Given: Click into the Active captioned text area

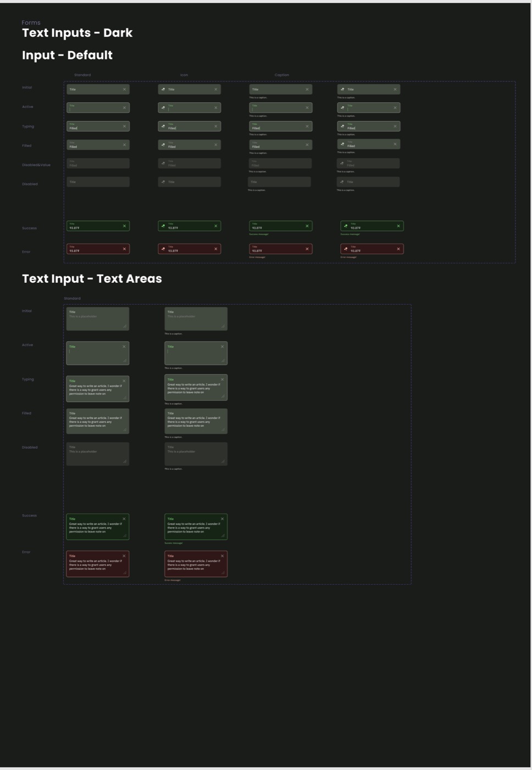Looking at the screenshot, I should (x=196, y=354).
